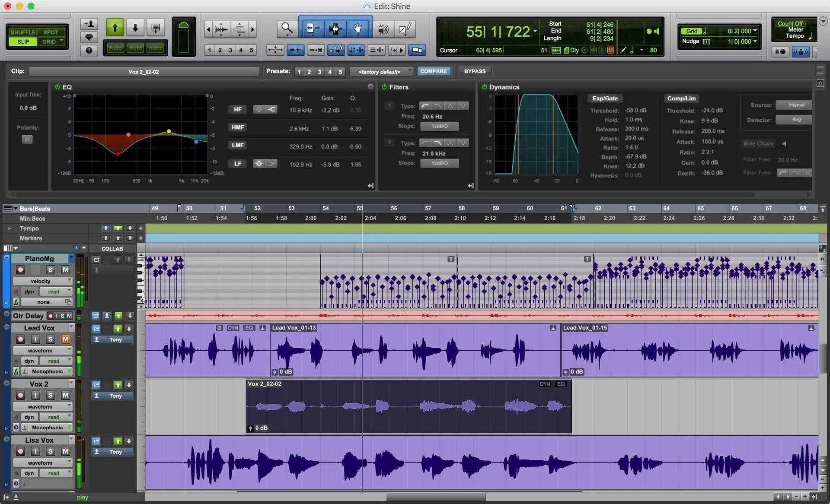The width and height of the screenshot is (830, 504).
Task: Switch to the Exp/Gate section in Dynamics
Action: pos(605,98)
